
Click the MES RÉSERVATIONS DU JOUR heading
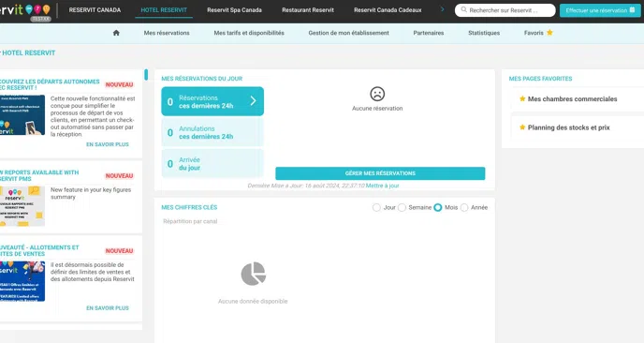(x=201, y=79)
